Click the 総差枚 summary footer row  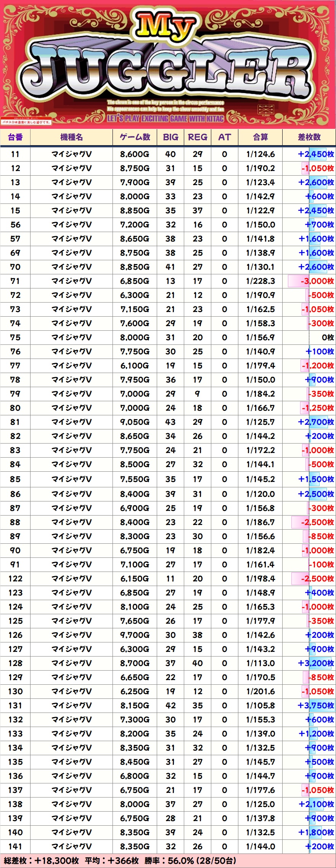[168, 860]
